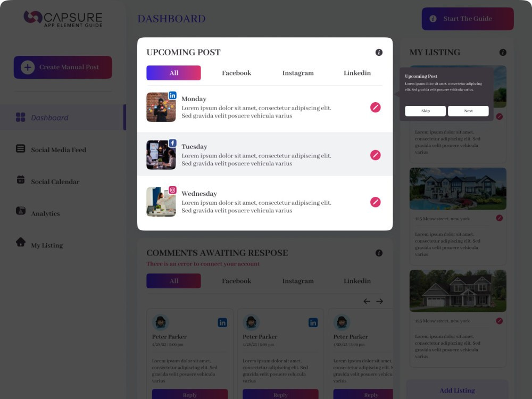Click Start The Guide button
Image resolution: width=532 pixels, height=399 pixels.
pyautogui.click(x=468, y=19)
